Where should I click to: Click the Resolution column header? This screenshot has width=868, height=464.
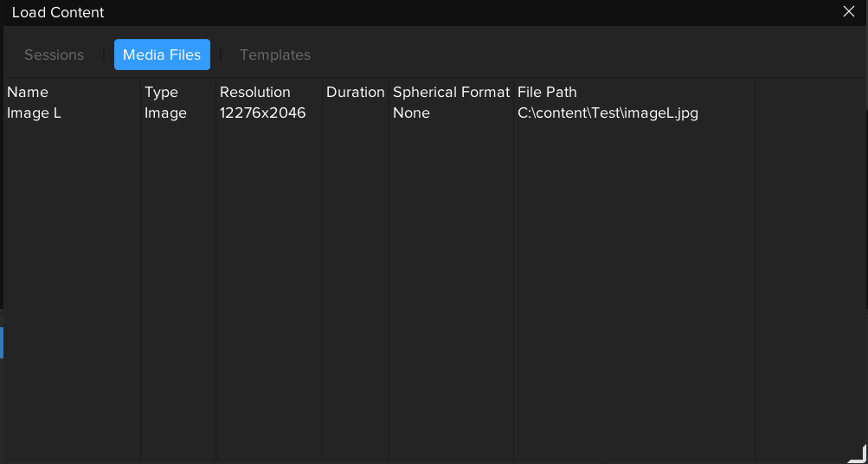point(255,92)
